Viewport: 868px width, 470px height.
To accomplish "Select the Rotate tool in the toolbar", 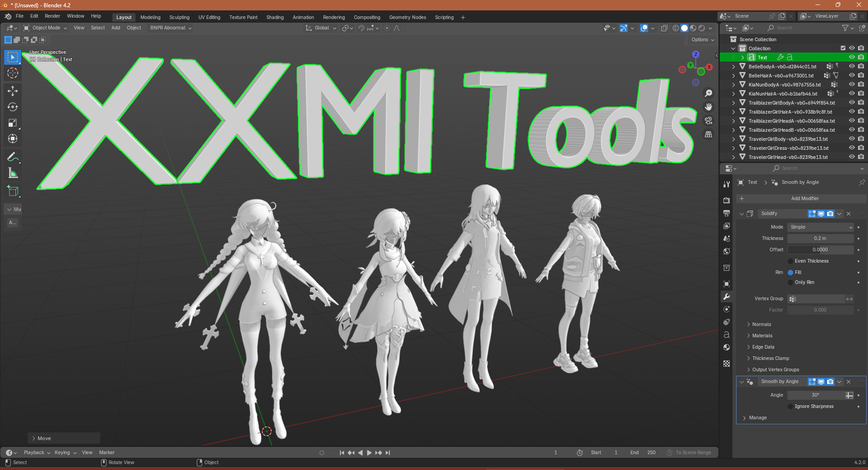I will 13,107.
